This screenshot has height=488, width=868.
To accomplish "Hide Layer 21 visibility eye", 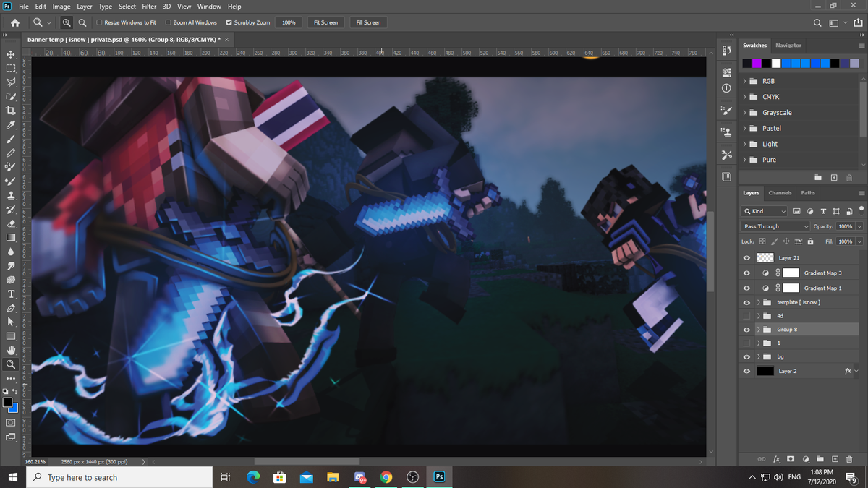I will pos(746,257).
